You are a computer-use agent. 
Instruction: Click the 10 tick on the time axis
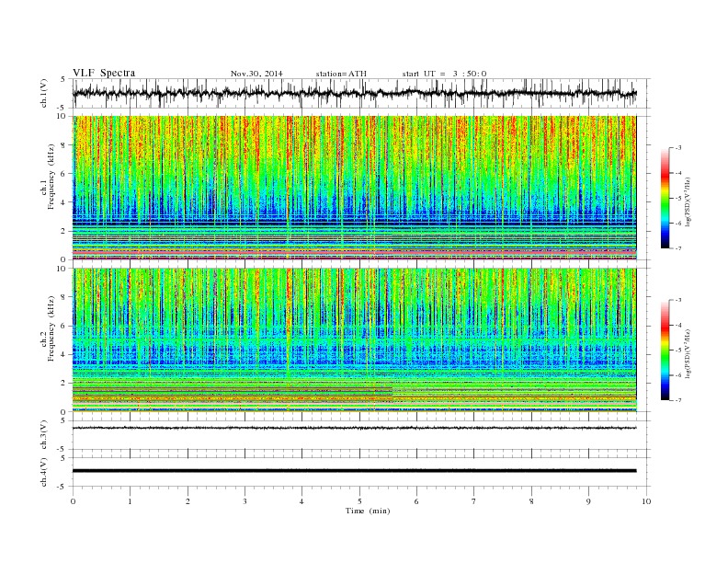click(646, 501)
